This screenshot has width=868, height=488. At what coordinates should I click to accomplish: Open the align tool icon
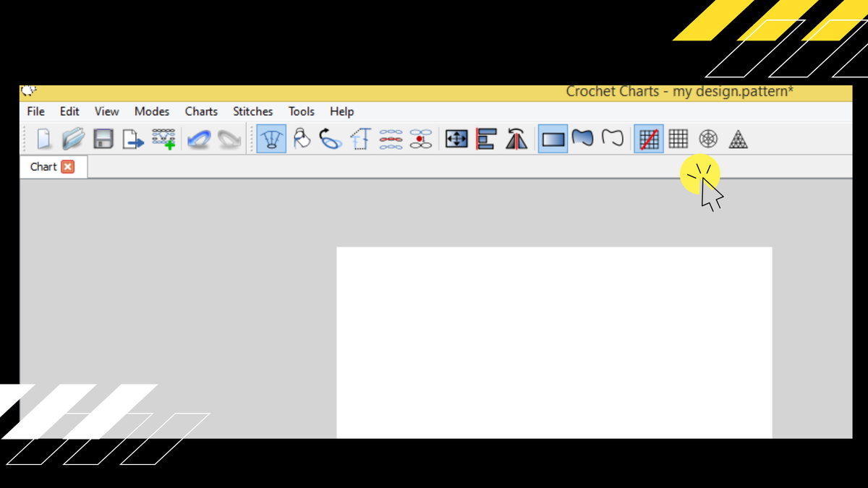[486, 139]
